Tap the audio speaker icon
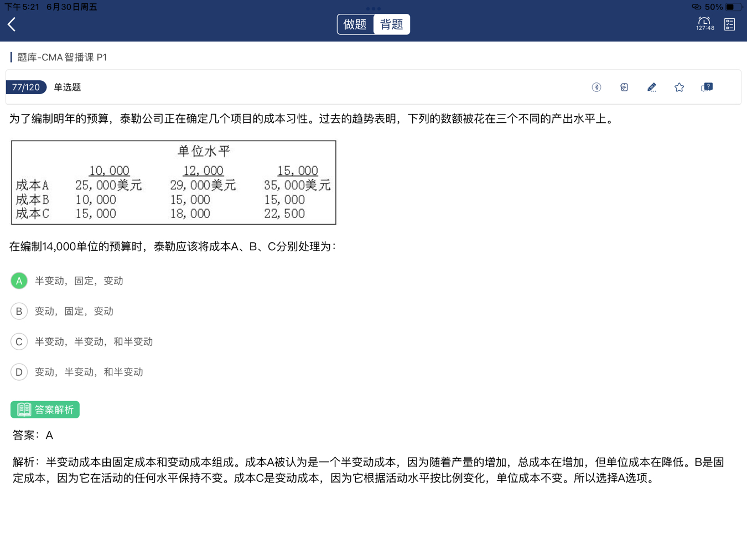The height and width of the screenshot is (560, 747). (x=596, y=87)
